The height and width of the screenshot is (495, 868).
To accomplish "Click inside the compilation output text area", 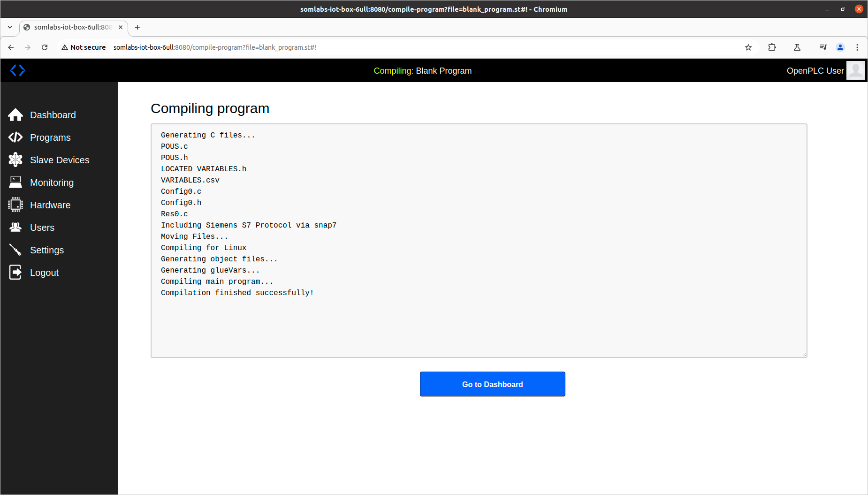I will pyautogui.click(x=479, y=324).
